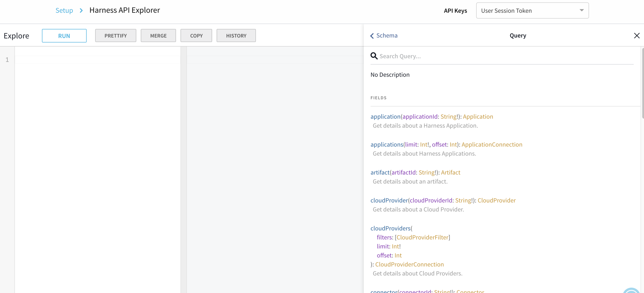Image resolution: width=644 pixels, height=293 pixels.
Task: Open the CloudProvider return type
Action: pyautogui.click(x=497, y=200)
